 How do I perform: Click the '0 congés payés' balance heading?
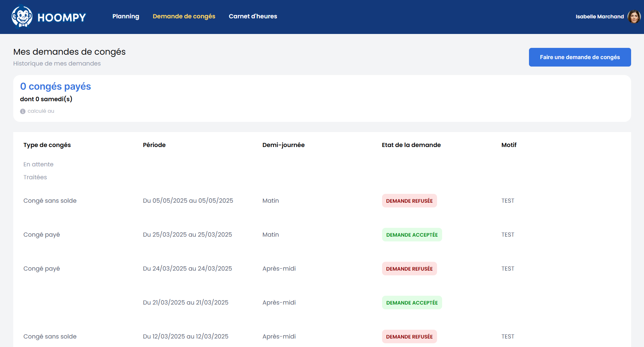pos(56,87)
